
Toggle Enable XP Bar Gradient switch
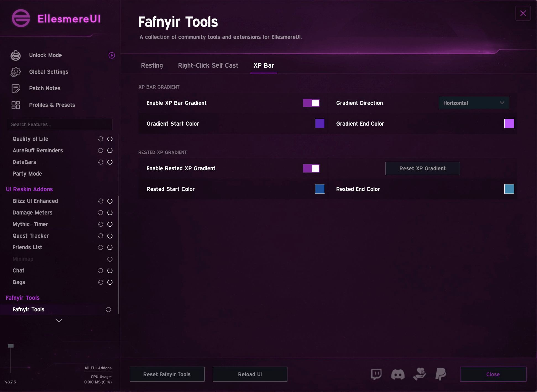[311, 103]
